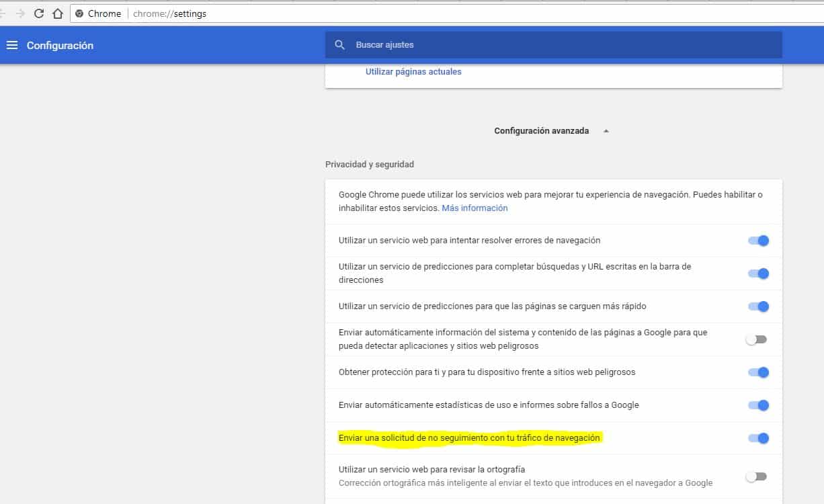Image resolution: width=824 pixels, height=504 pixels.
Task: Click the chrome://settings address bar
Action: click(x=447, y=13)
